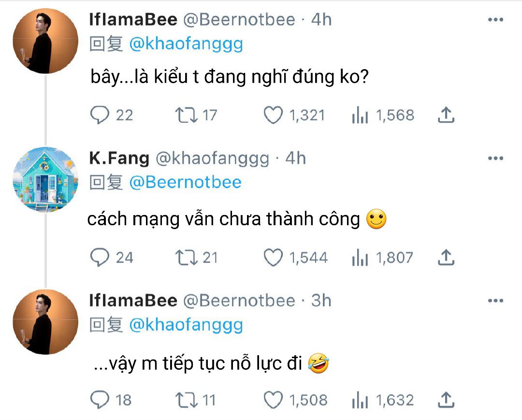Share the last IflamaBee tweet
Screen dimensions: 522x420
pos(446,400)
